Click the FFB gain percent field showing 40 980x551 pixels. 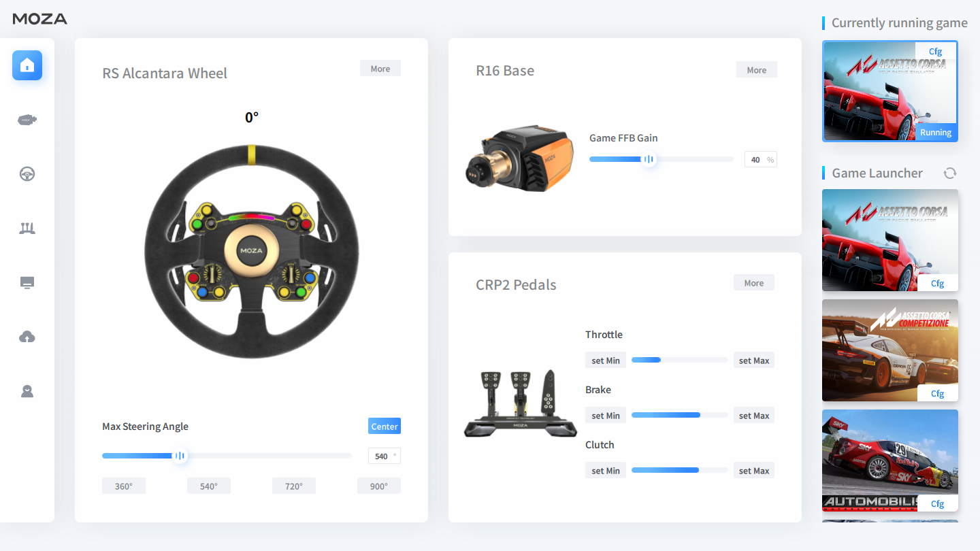click(x=761, y=160)
